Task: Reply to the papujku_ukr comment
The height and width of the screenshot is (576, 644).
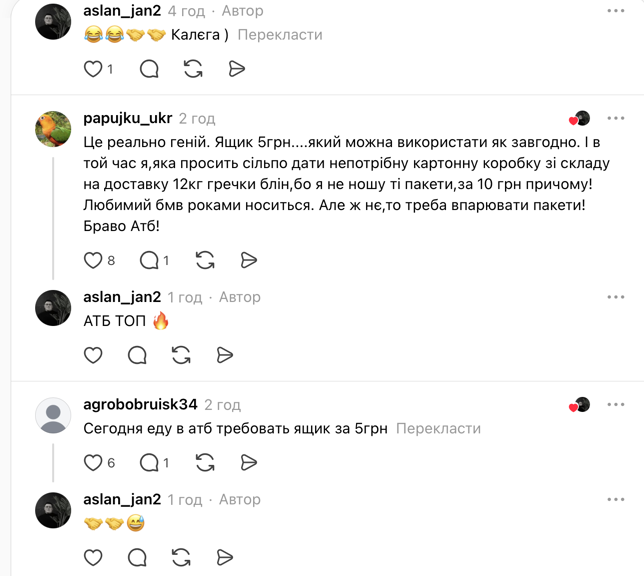Action: click(x=149, y=260)
